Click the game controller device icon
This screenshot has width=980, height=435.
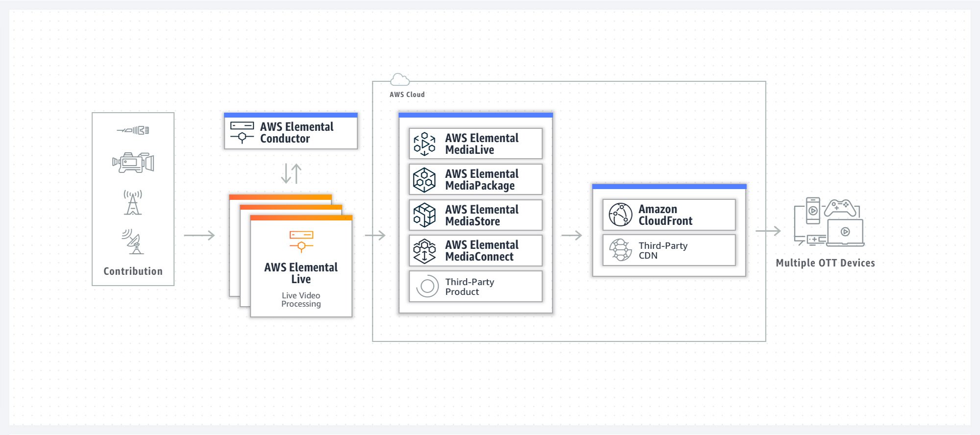click(x=840, y=208)
